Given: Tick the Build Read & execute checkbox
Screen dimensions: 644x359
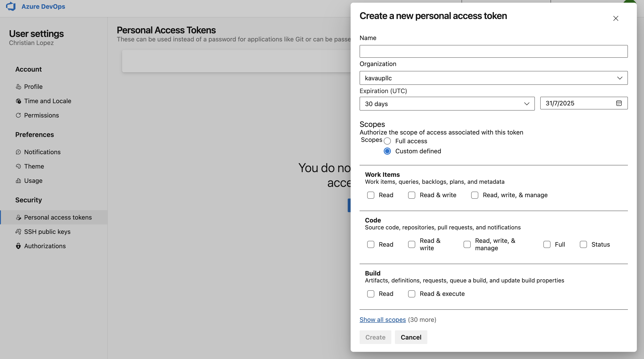Looking at the screenshot, I should [x=411, y=294].
